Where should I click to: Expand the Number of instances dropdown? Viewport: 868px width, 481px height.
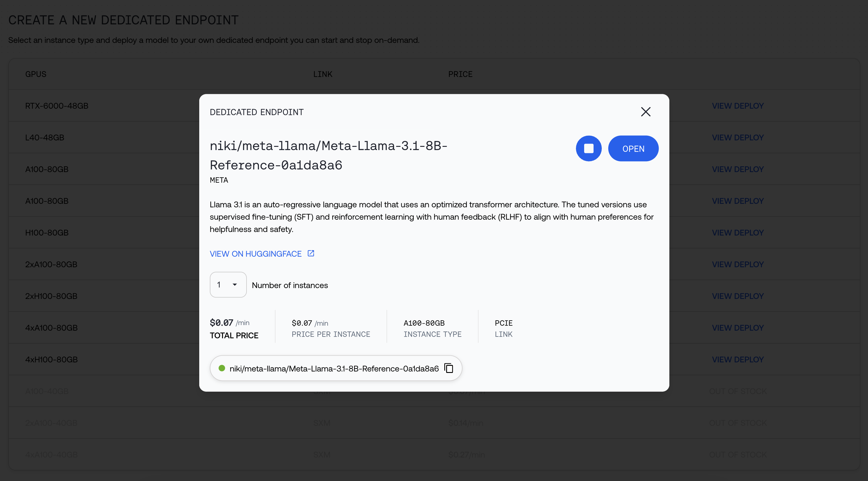tap(228, 285)
